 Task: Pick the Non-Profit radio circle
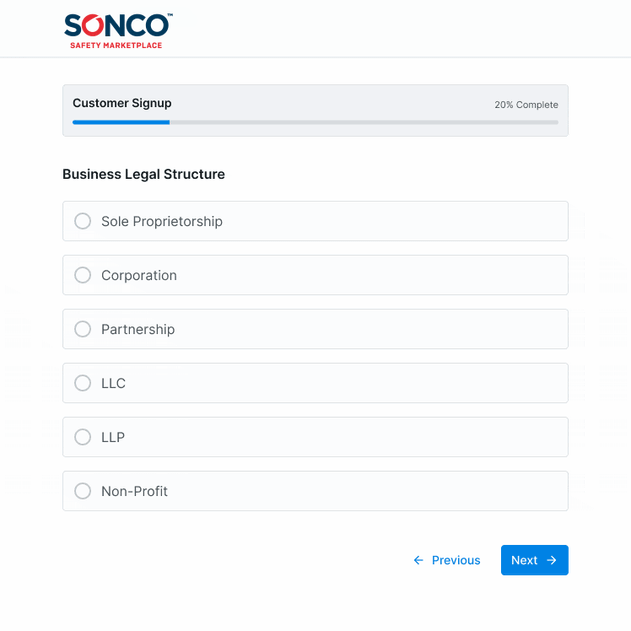(x=83, y=491)
